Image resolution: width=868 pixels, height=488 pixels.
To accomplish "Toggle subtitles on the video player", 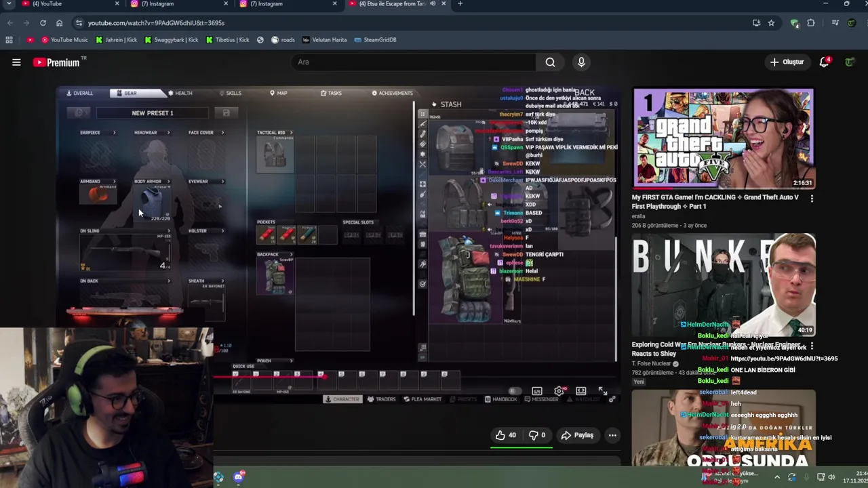I will (x=537, y=391).
